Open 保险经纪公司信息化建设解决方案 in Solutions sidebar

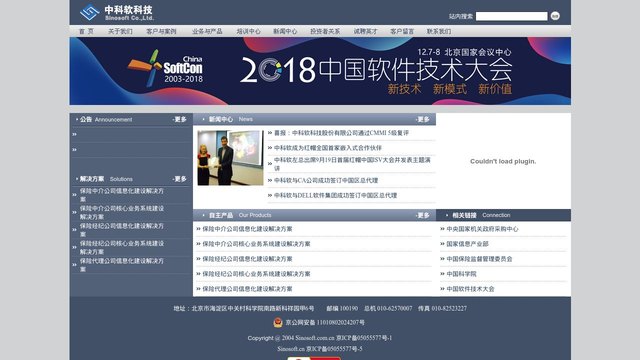tap(122, 230)
